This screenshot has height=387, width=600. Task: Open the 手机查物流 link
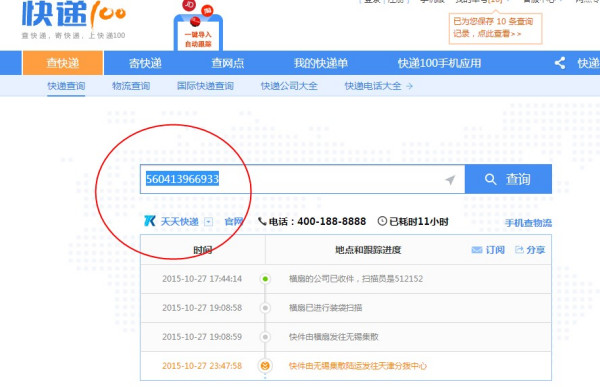[x=528, y=223]
